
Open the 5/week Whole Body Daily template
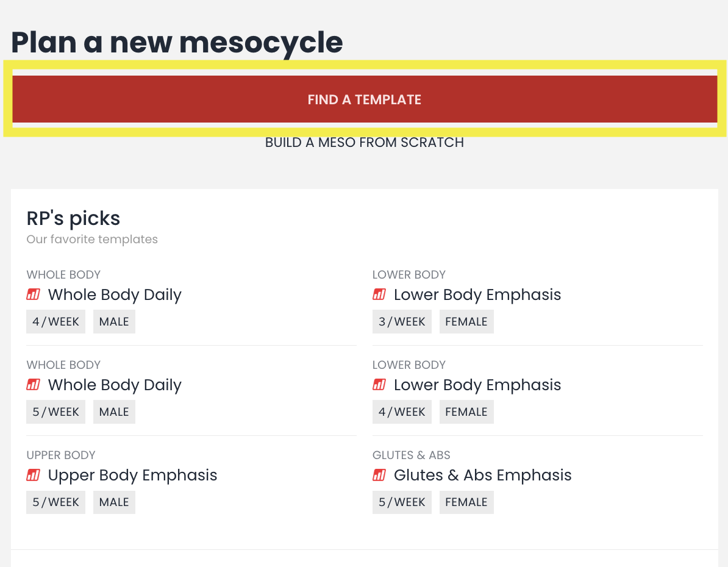tap(115, 385)
